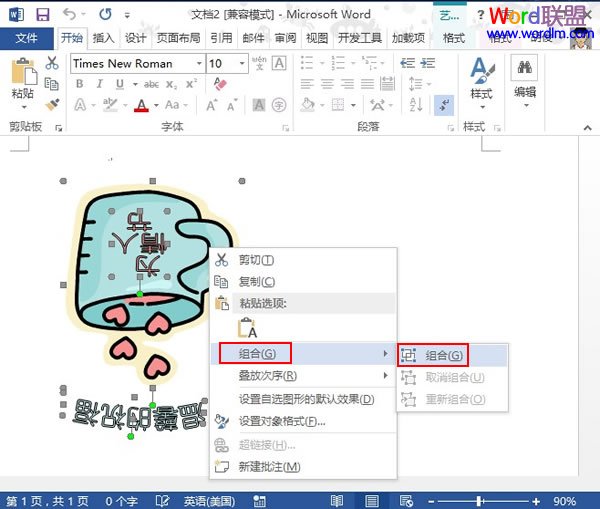The height and width of the screenshot is (509, 600).
Task: Open the Times New Roman font dropdown
Action: tap(135, 63)
